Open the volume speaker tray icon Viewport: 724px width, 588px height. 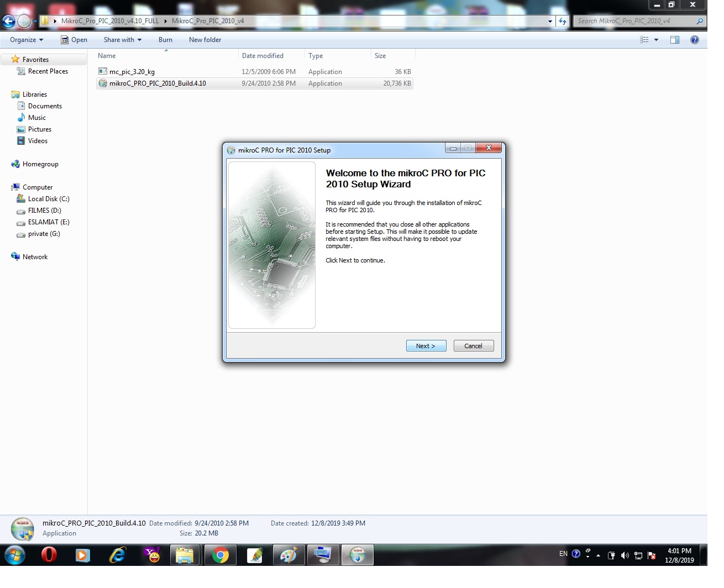pyautogui.click(x=625, y=555)
